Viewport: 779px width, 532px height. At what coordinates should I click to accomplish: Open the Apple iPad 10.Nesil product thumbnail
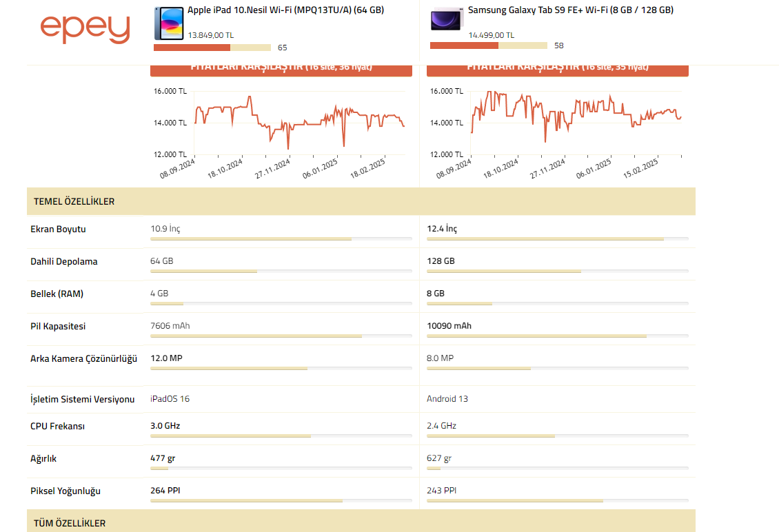tap(169, 23)
